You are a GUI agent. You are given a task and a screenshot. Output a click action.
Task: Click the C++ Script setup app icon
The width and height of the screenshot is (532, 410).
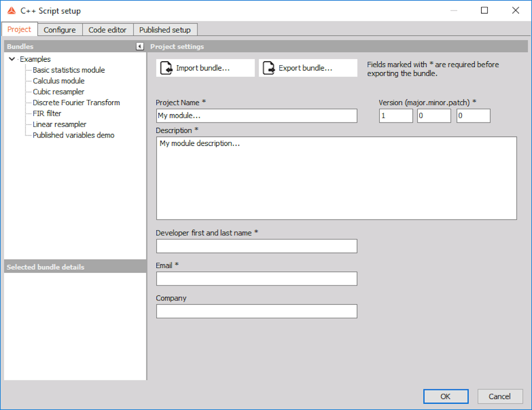[11, 10]
